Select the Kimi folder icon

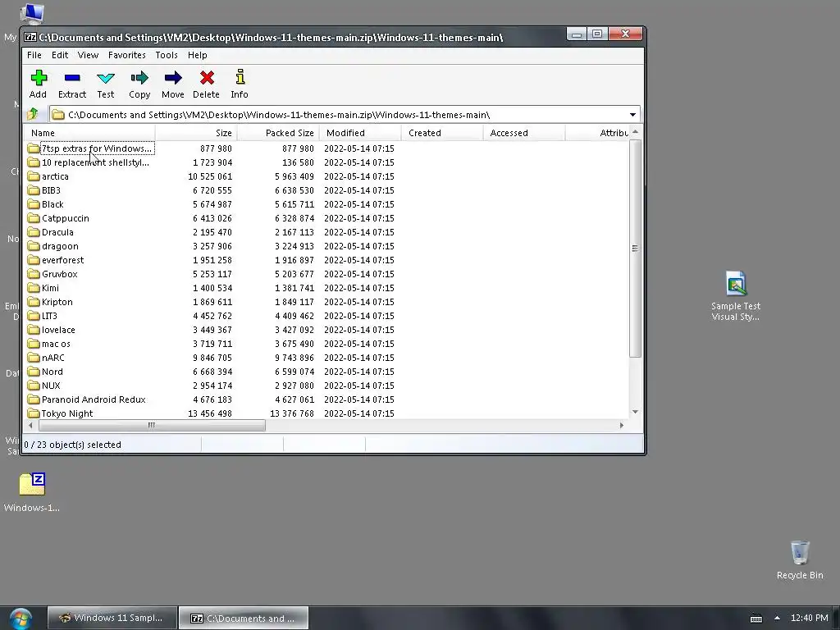[34, 288]
